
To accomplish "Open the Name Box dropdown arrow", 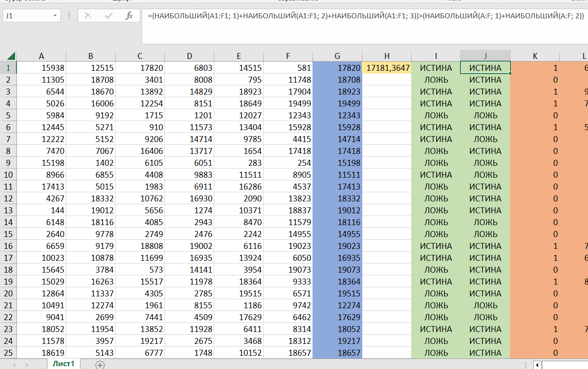I will click(x=55, y=16).
